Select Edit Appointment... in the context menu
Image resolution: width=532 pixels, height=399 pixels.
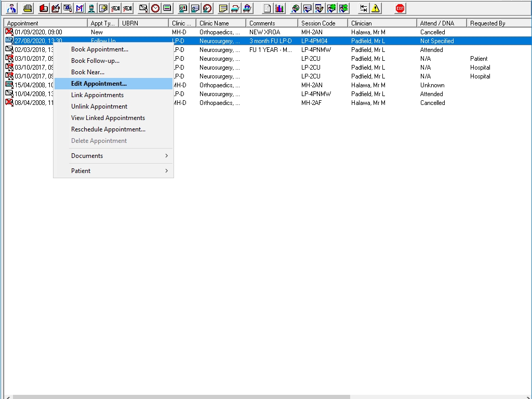point(113,84)
